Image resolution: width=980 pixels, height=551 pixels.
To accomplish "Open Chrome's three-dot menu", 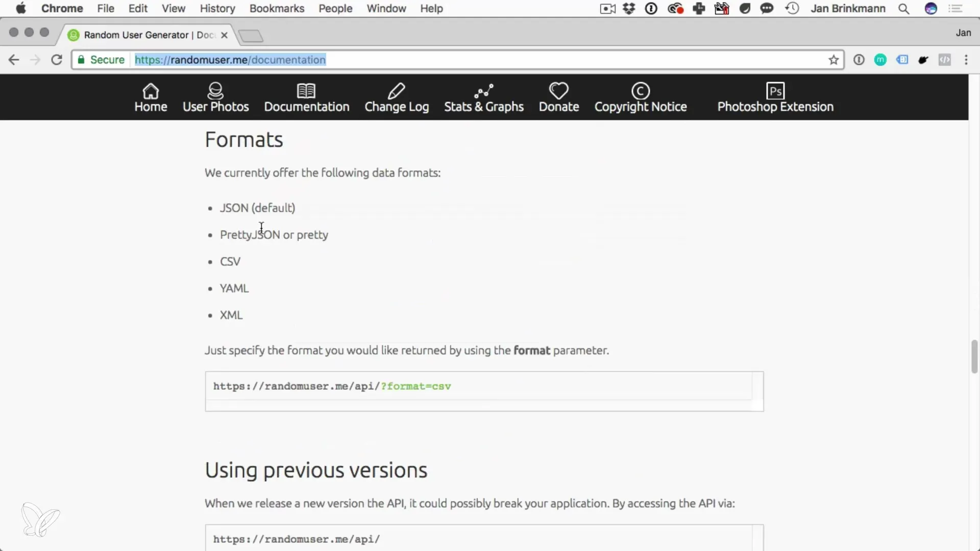I will pyautogui.click(x=966, y=60).
